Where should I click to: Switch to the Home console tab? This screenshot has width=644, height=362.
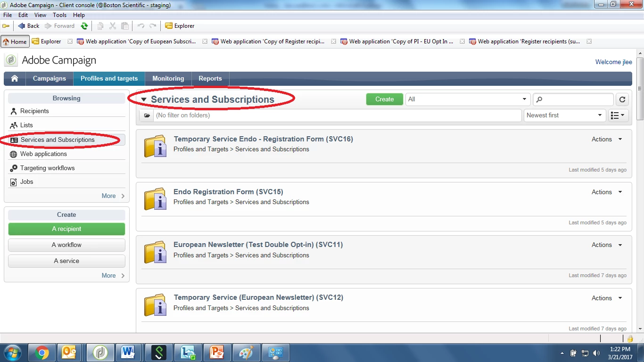[x=15, y=41]
